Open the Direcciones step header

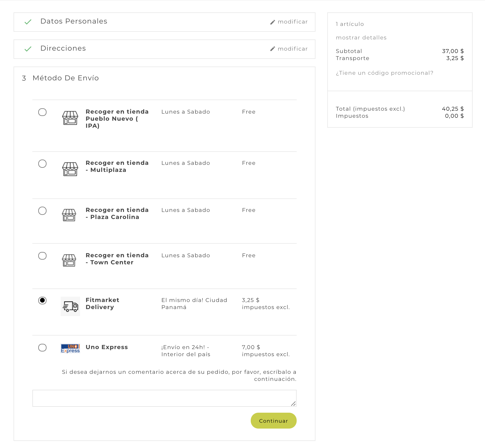[63, 49]
